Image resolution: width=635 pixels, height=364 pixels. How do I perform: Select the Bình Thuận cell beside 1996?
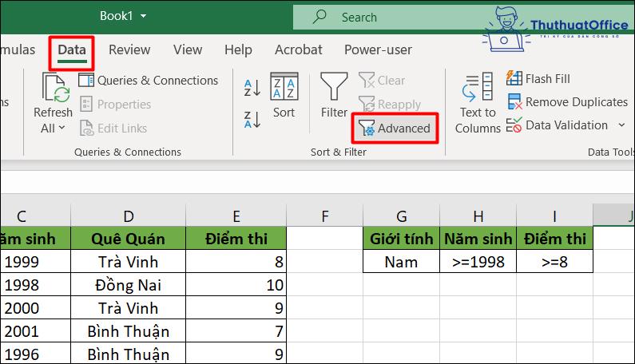pyautogui.click(x=129, y=354)
